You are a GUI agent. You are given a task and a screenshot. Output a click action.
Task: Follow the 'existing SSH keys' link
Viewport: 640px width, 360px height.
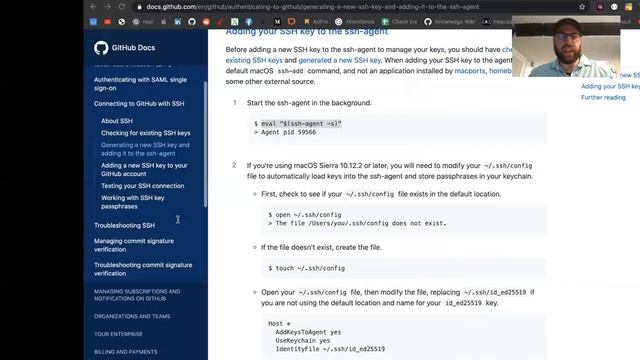(x=254, y=60)
